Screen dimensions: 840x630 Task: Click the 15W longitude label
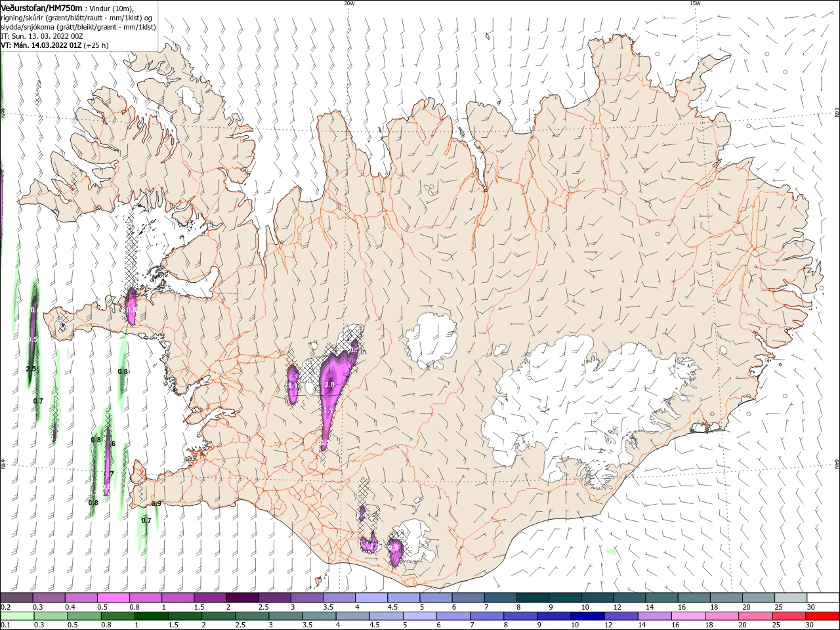click(x=695, y=3)
